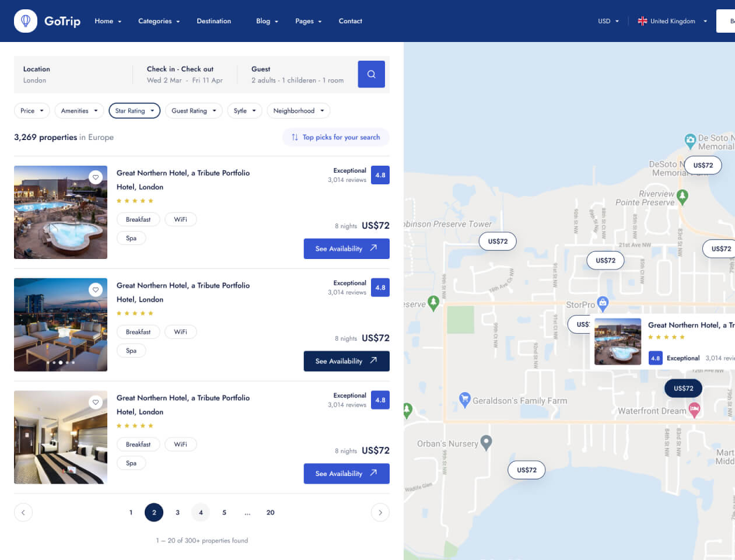
Task: Open the USD currency selector
Action: coord(608,21)
